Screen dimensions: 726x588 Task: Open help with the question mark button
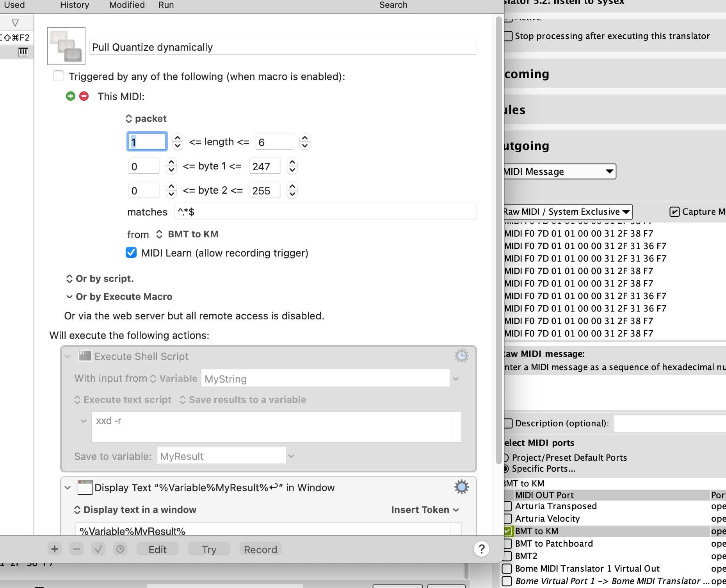(482, 549)
